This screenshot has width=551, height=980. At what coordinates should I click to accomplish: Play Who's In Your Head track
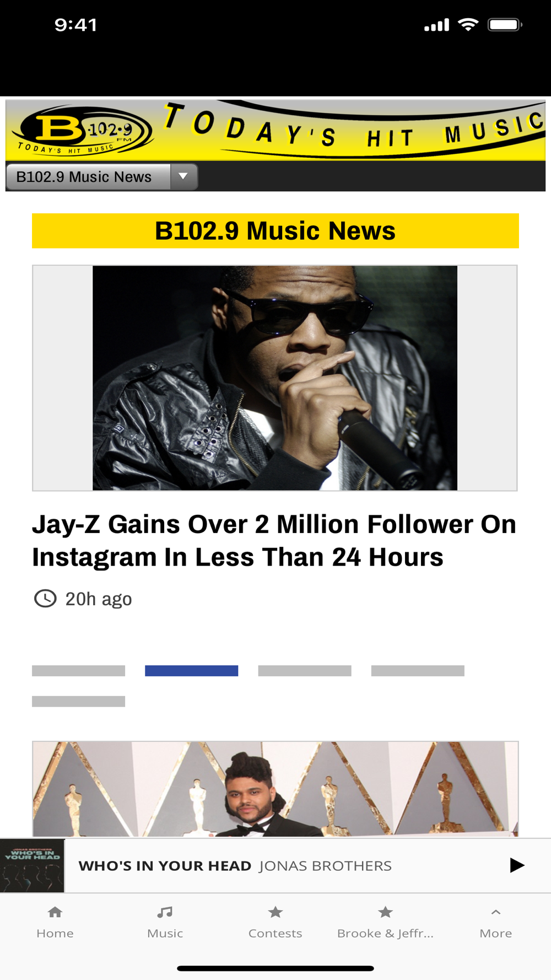click(x=517, y=865)
